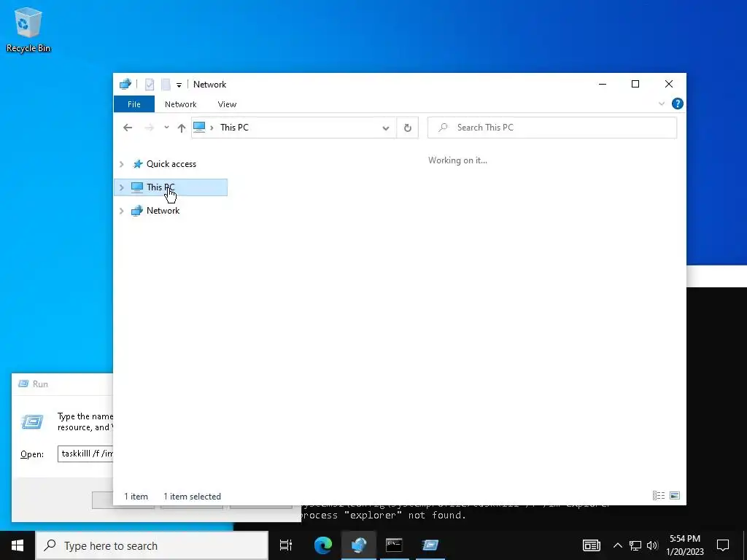Switch to Large icons view in status bar
The image size is (747, 560).
pos(675,496)
